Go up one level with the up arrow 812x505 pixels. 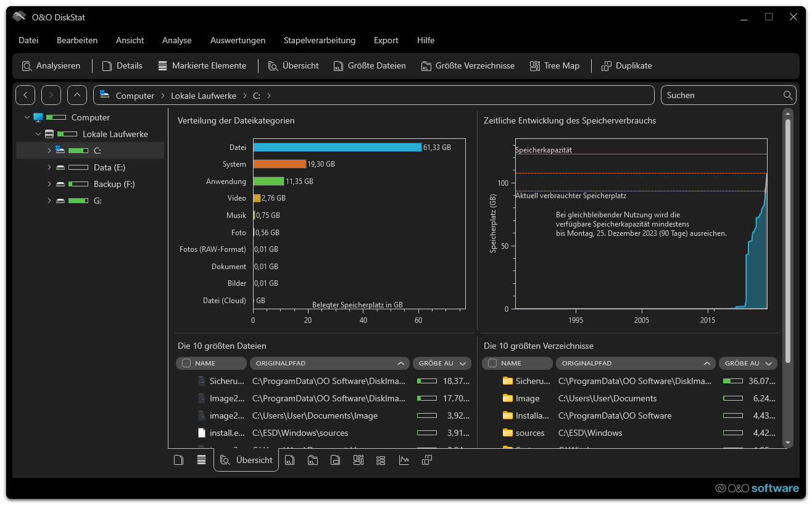(77, 95)
